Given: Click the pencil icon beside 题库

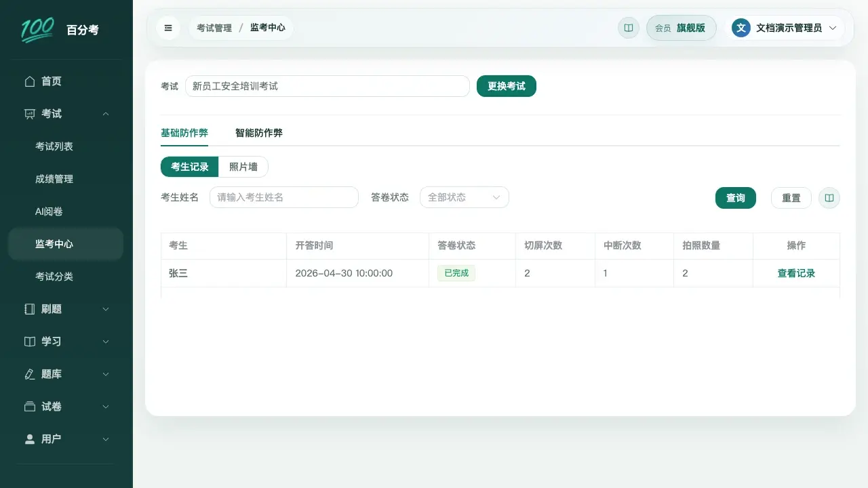Looking at the screenshot, I should 29,374.
